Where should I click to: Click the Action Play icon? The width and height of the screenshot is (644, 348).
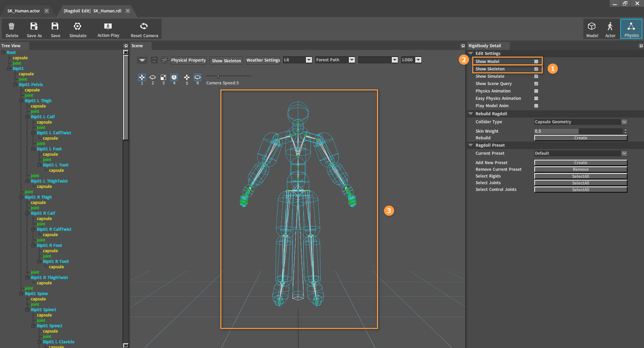point(108,26)
